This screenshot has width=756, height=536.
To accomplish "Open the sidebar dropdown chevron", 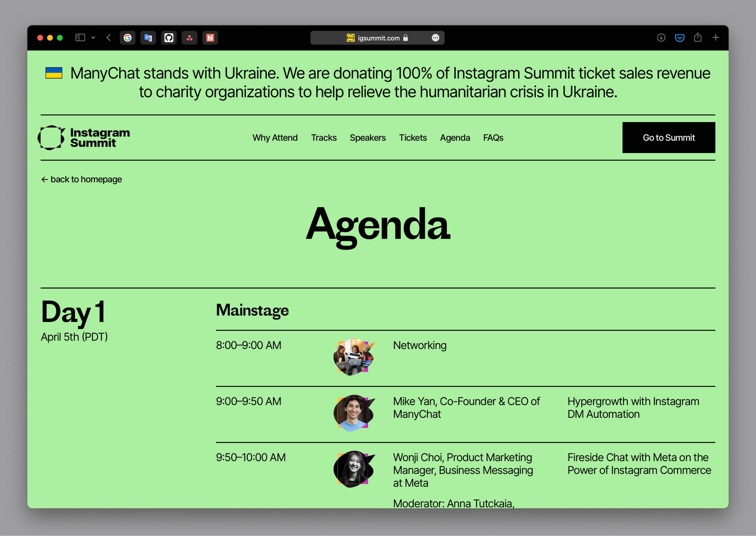I will (93, 38).
